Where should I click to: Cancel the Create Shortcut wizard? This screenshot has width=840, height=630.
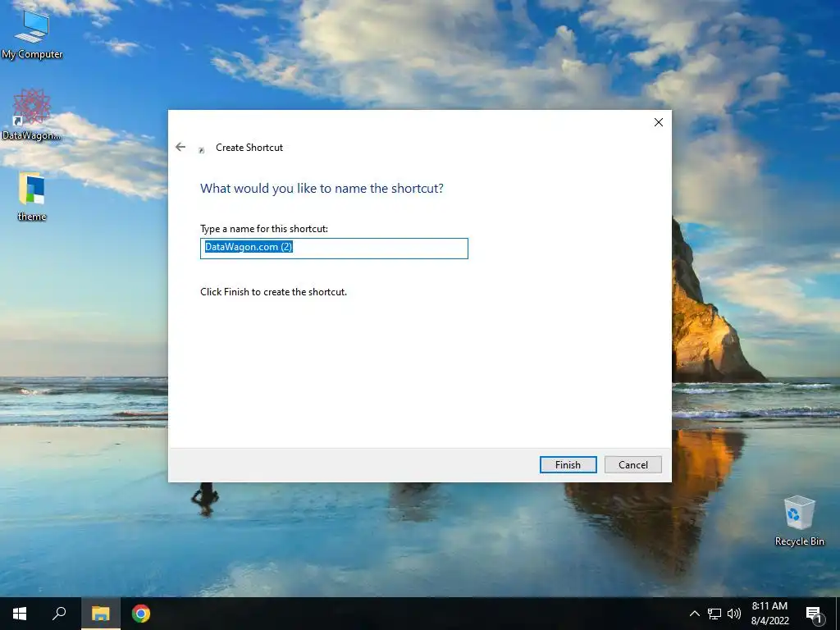point(632,464)
